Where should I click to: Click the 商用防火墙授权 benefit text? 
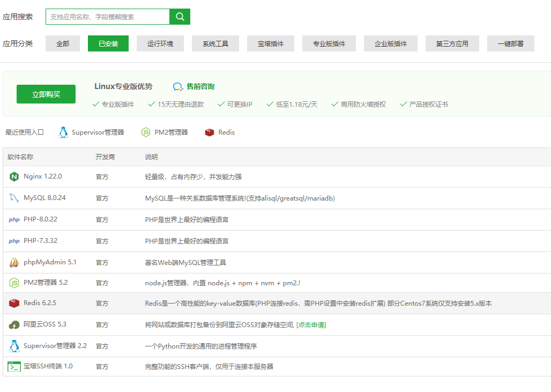pyautogui.click(x=363, y=105)
